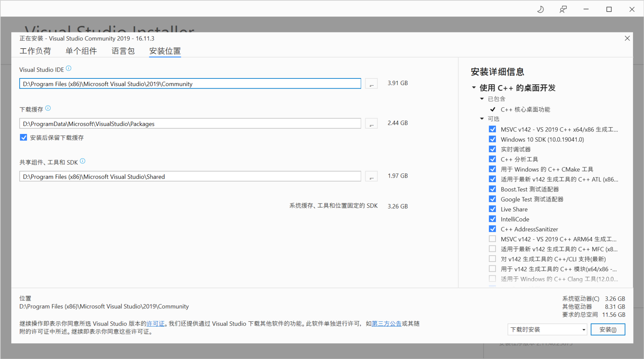Uncheck C++ 分析工具 component
This screenshot has height=359, width=644.
coord(492,159)
